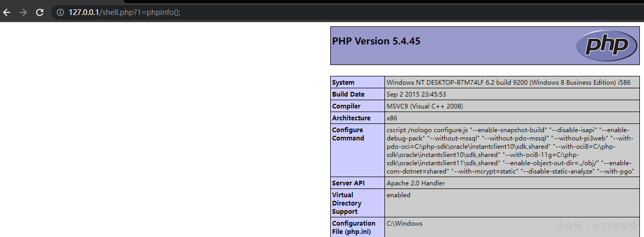Click the Build Date label cell
Viewport: 644px width, 237px height.
click(x=358, y=94)
